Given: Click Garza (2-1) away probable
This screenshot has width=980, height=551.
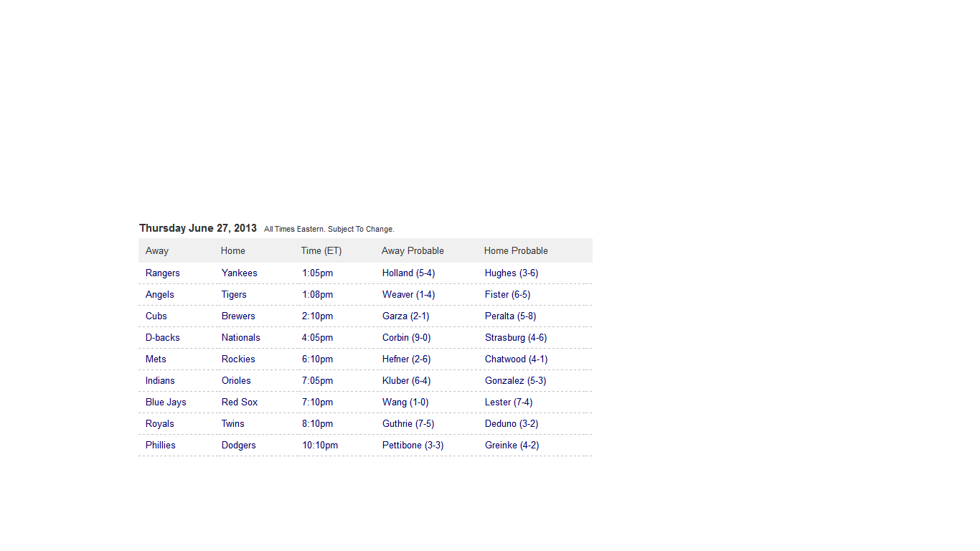Looking at the screenshot, I should pos(406,316).
